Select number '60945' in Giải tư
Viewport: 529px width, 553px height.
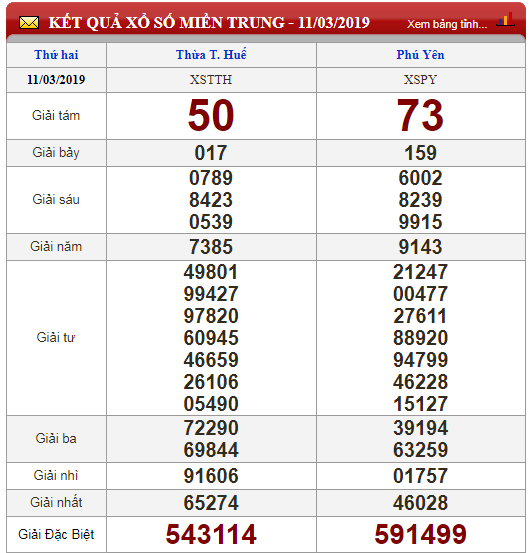211,338
